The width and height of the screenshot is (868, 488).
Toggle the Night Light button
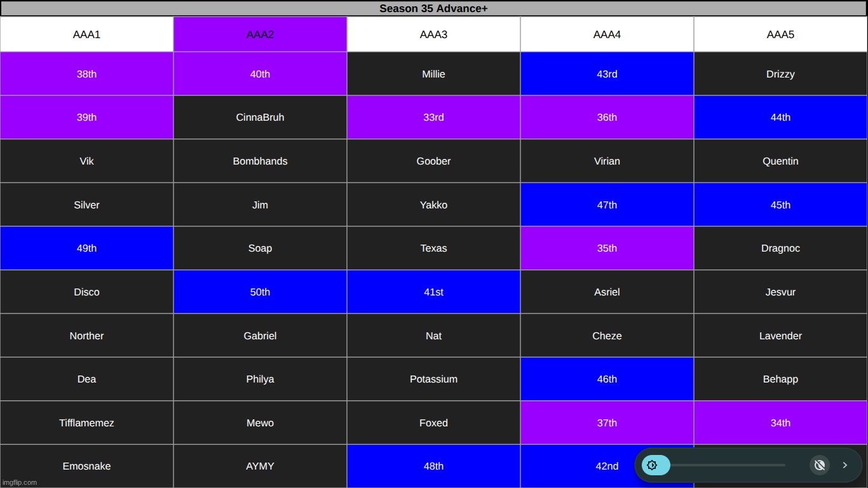pos(820,465)
